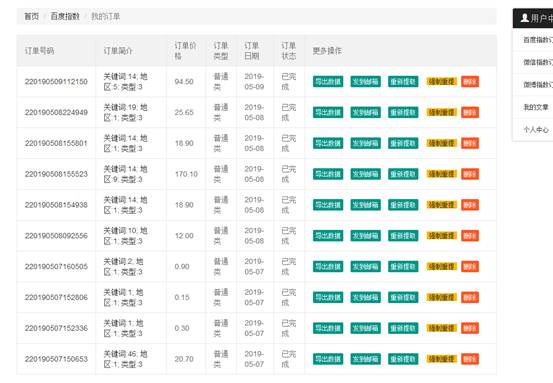Open 个人中心 in the user sidebar
Image resolution: width=553 pixels, height=383 pixels.
536,129
